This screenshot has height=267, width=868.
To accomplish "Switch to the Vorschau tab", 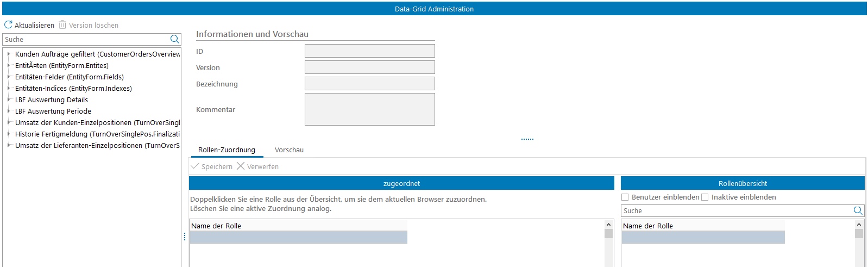I will pos(289,150).
